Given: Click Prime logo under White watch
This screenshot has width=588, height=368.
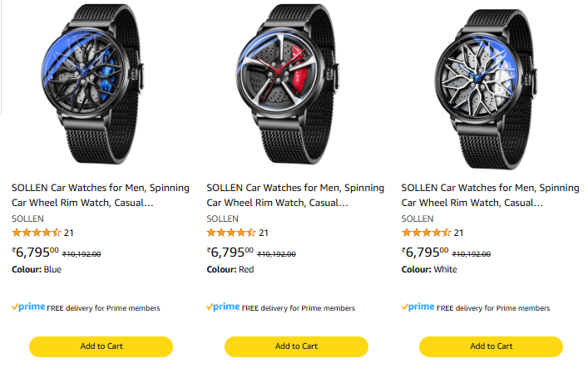Looking at the screenshot, I should [x=418, y=307].
